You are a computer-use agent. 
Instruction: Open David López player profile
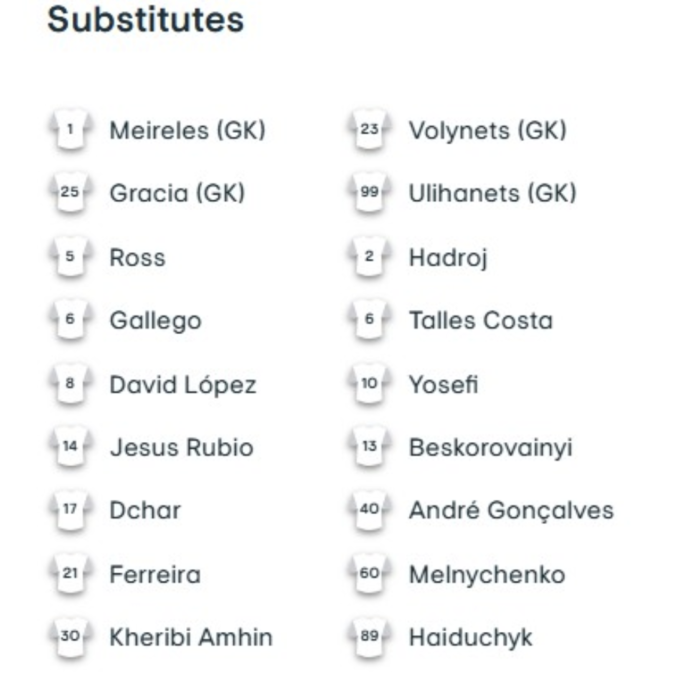point(183,385)
